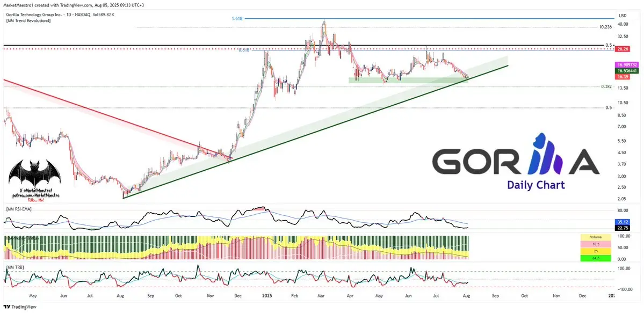The width and height of the screenshot is (644, 313).
Task: Click the 32.50 price axis tick
Action: (623, 36)
